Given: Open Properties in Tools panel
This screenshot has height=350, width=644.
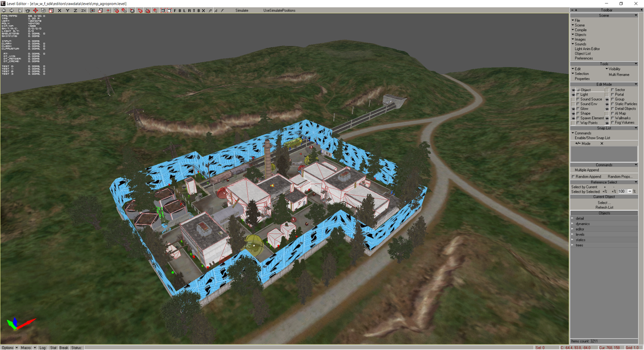Looking at the screenshot, I should tap(582, 79).
